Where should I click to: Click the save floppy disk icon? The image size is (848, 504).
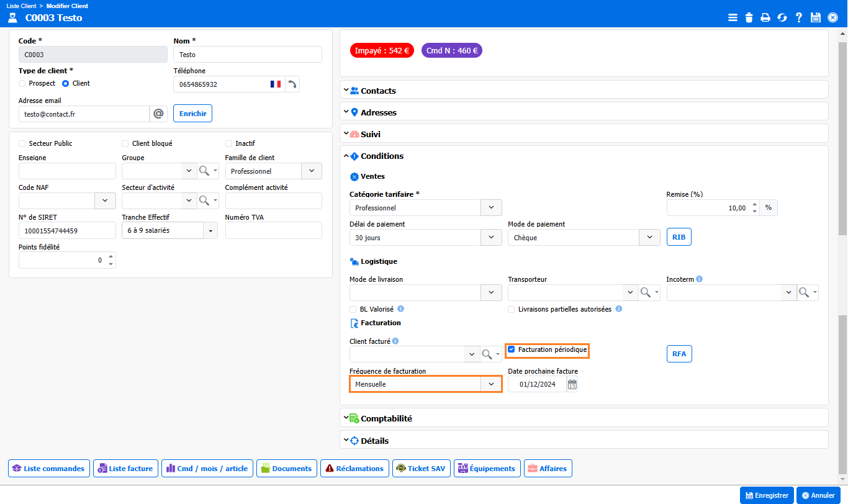coord(816,17)
